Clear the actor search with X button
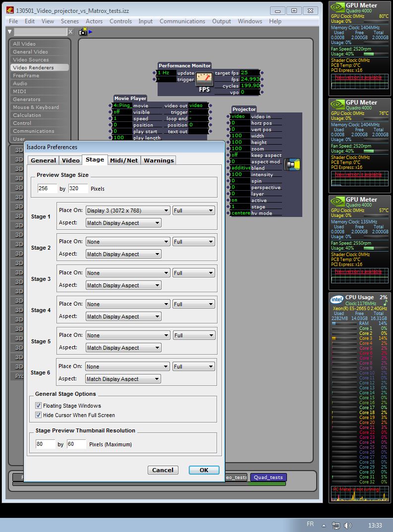This screenshot has width=393, height=532. [70, 32]
